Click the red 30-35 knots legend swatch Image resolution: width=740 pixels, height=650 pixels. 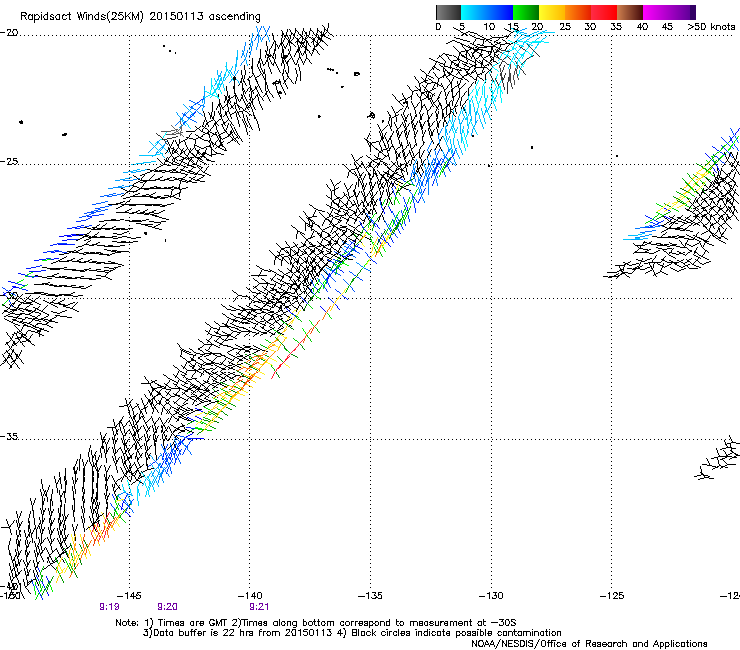click(604, 12)
